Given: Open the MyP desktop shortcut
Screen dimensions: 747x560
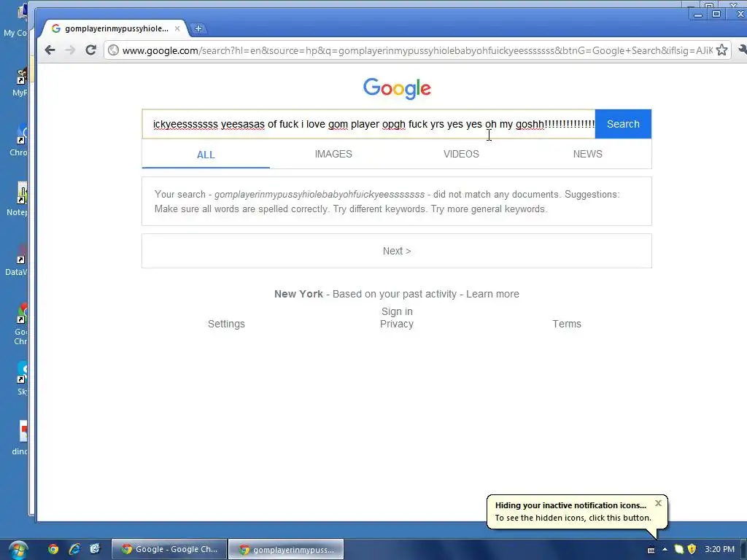Looking at the screenshot, I should pos(20,80).
